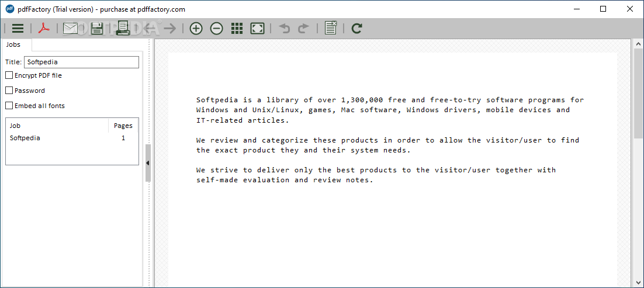Show thumbnails grid view icon

[237, 29]
